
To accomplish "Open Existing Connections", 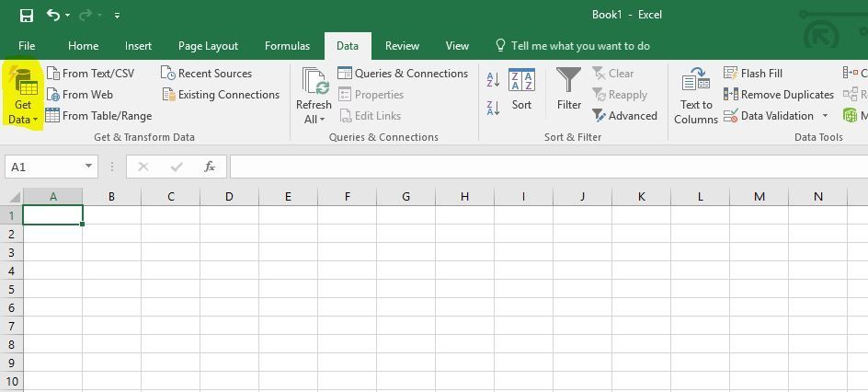I will (221, 95).
